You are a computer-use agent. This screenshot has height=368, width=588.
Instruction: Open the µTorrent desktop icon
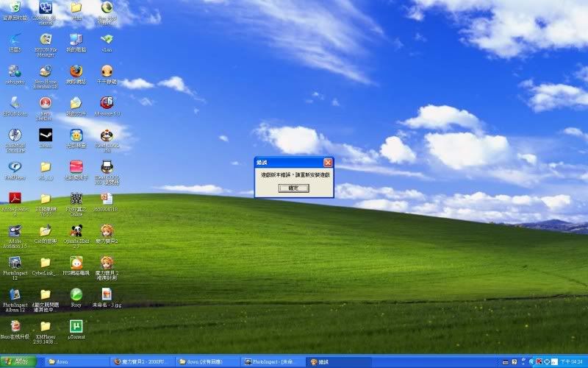[x=76, y=330]
